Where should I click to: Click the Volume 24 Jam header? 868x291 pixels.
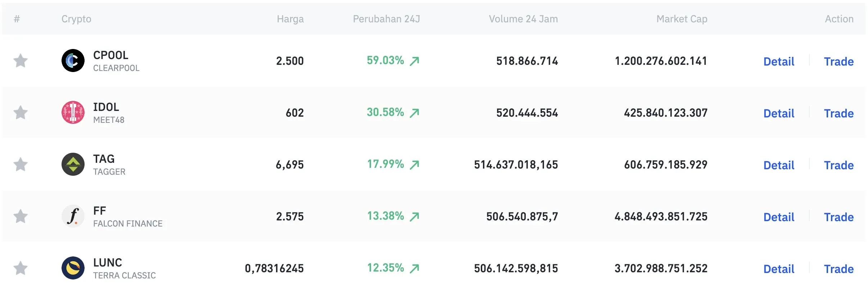[x=523, y=19]
